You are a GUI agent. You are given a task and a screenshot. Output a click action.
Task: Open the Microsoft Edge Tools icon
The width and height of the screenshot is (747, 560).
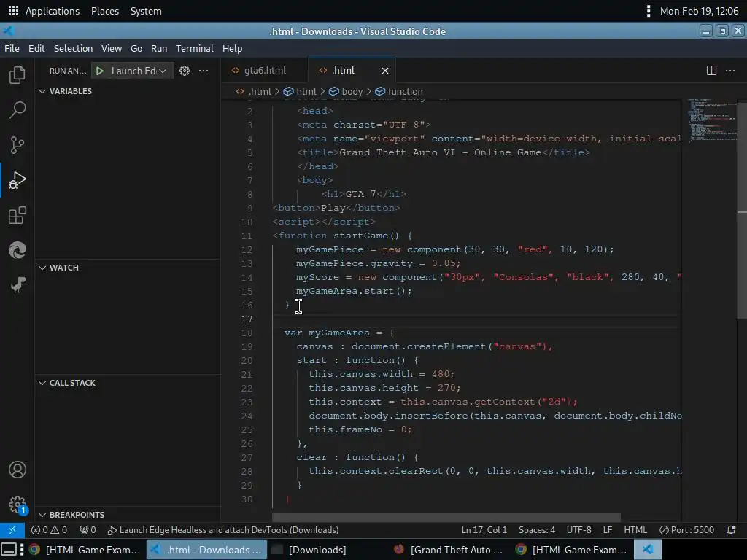[18, 250]
